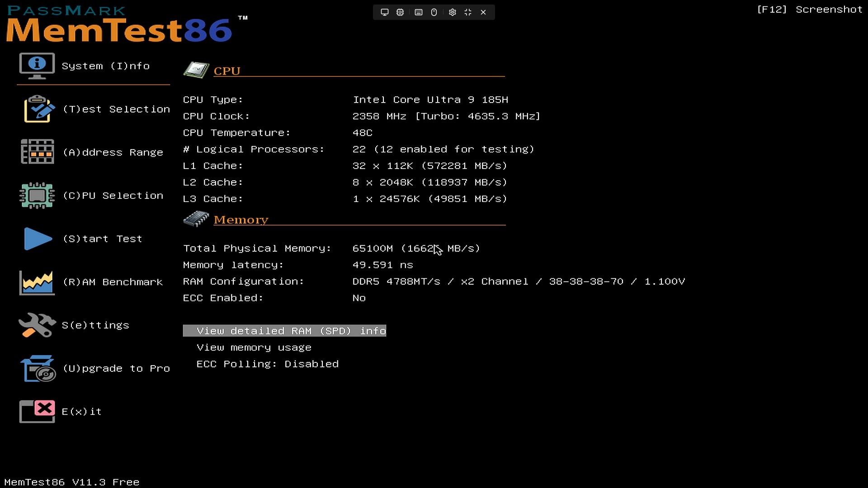Click the Exit red X icon

tap(37, 411)
